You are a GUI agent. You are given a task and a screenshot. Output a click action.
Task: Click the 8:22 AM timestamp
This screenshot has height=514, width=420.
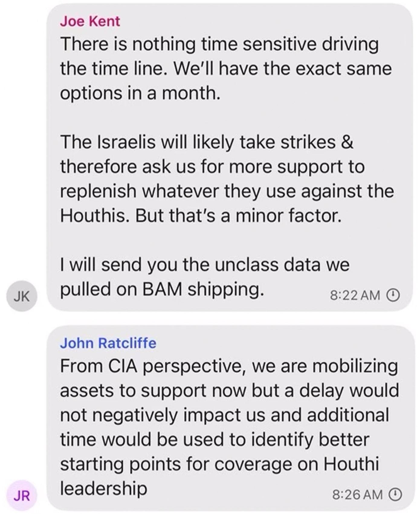point(355,295)
